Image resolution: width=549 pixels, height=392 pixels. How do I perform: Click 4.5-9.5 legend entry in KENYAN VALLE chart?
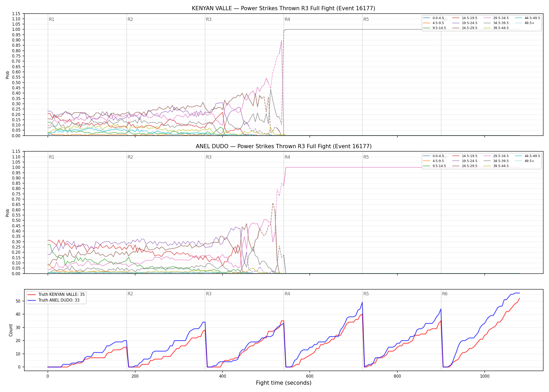tap(433, 23)
